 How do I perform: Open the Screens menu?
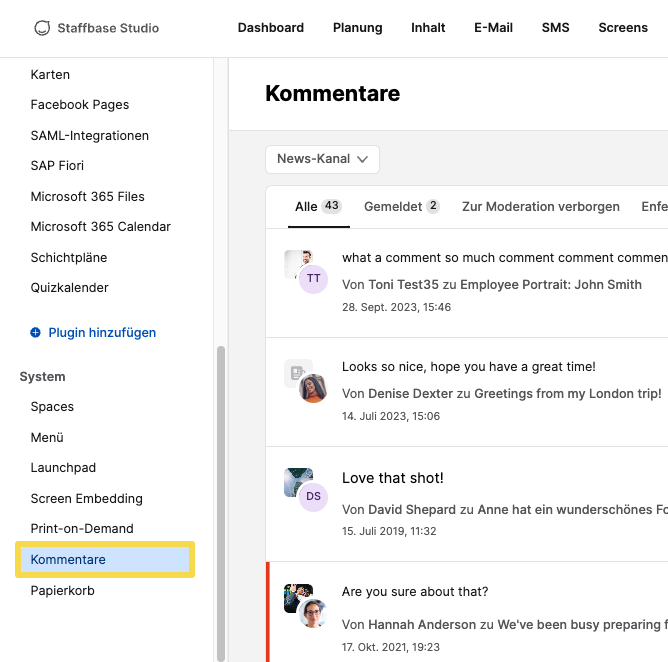coord(623,28)
